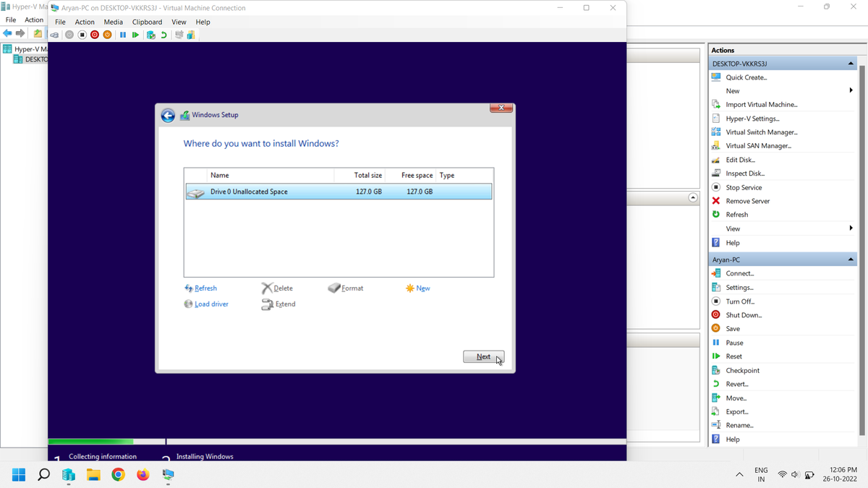The image size is (868, 488).
Task: Revert the VM using toolbar green arrow
Action: (164, 35)
